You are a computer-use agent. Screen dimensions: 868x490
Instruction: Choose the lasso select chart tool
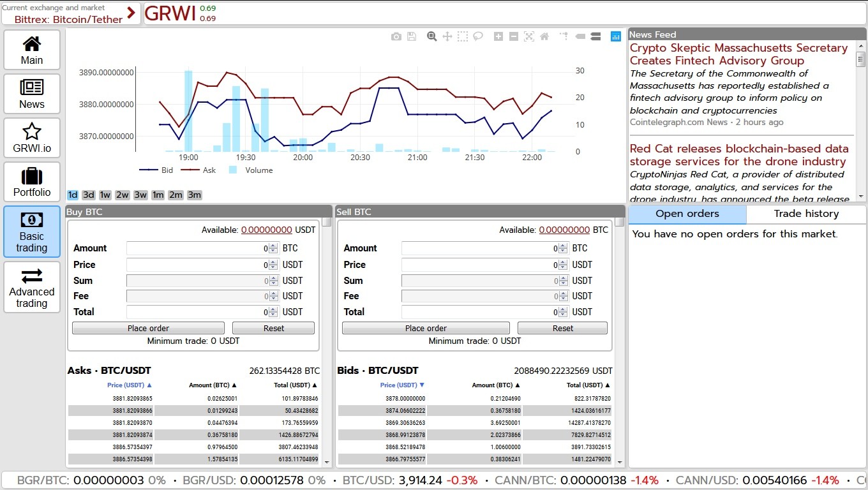tap(478, 37)
